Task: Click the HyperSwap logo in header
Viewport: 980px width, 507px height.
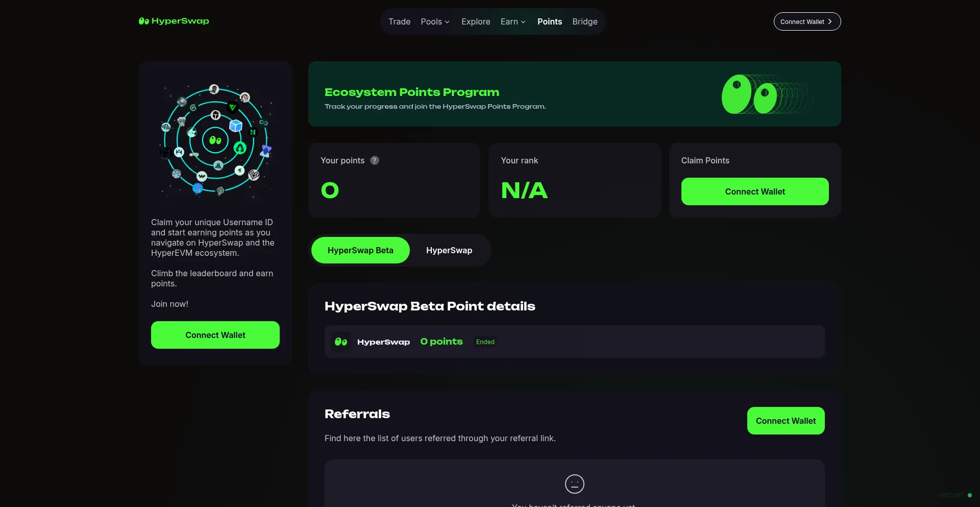Action: [174, 21]
